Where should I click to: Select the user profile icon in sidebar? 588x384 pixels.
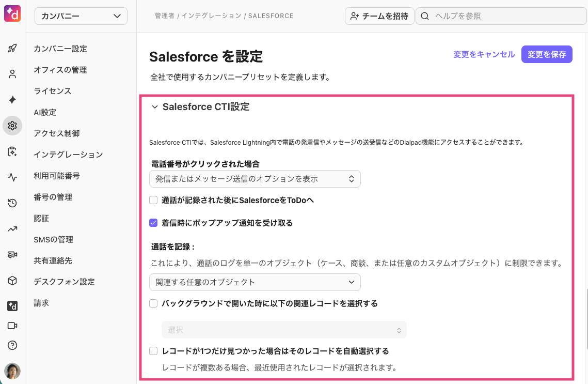pyautogui.click(x=12, y=74)
